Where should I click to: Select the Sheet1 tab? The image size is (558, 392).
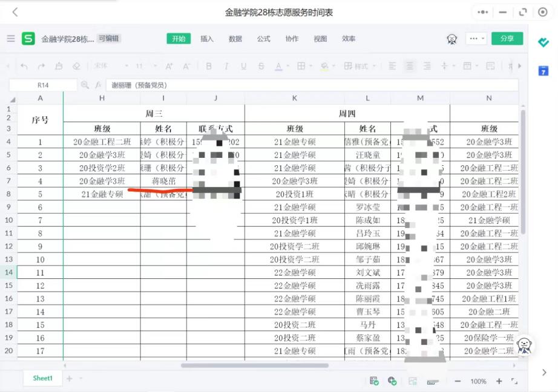pyautogui.click(x=43, y=378)
